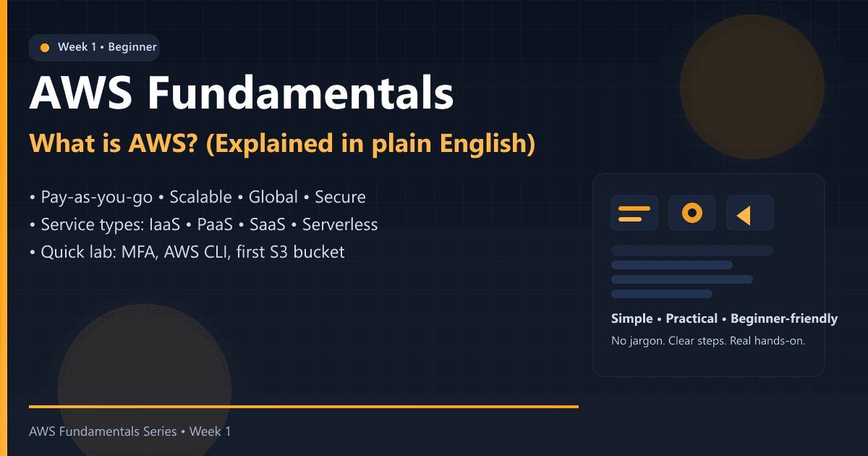Click the orange horizontal divider line
868x456 pixels.
pos(304,407)
